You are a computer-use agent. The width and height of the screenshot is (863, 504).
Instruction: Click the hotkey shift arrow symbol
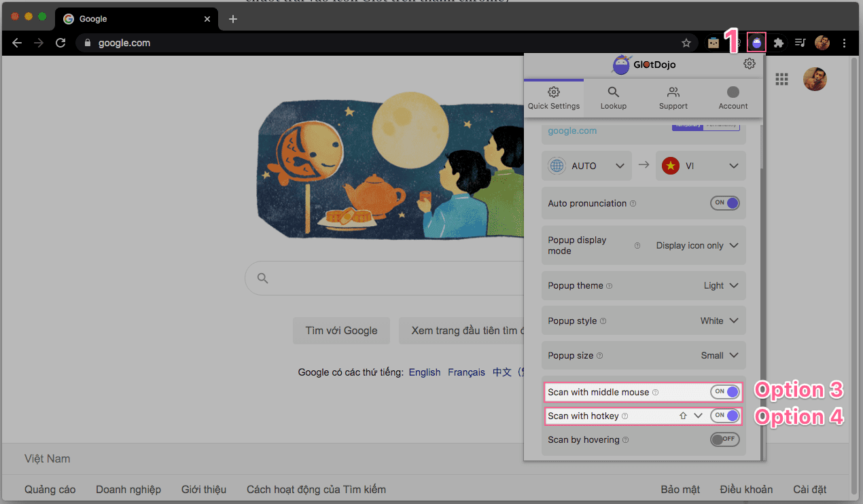683,416
